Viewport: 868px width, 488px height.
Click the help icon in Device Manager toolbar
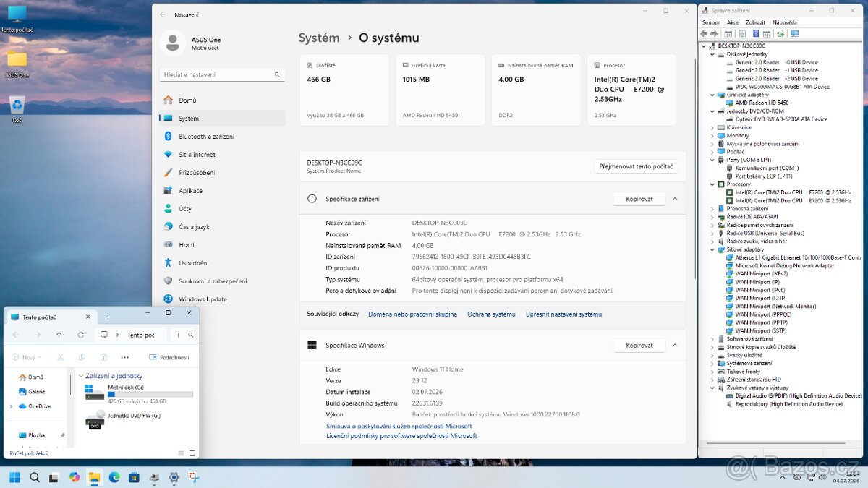click(756, 33)
